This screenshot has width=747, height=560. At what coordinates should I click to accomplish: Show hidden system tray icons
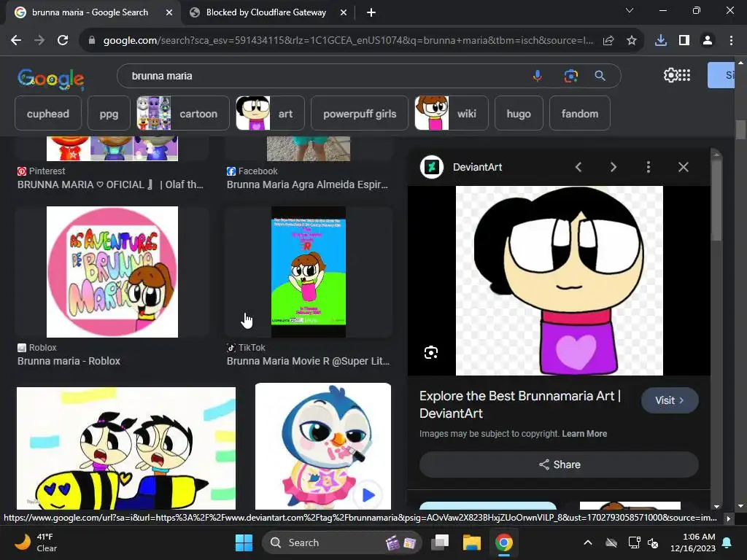point(588,542)
